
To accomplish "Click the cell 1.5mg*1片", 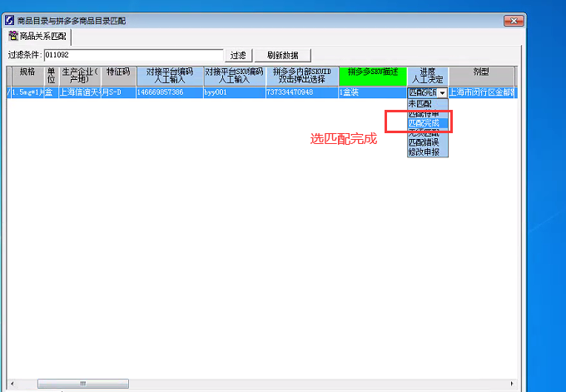I will [27, 92].
